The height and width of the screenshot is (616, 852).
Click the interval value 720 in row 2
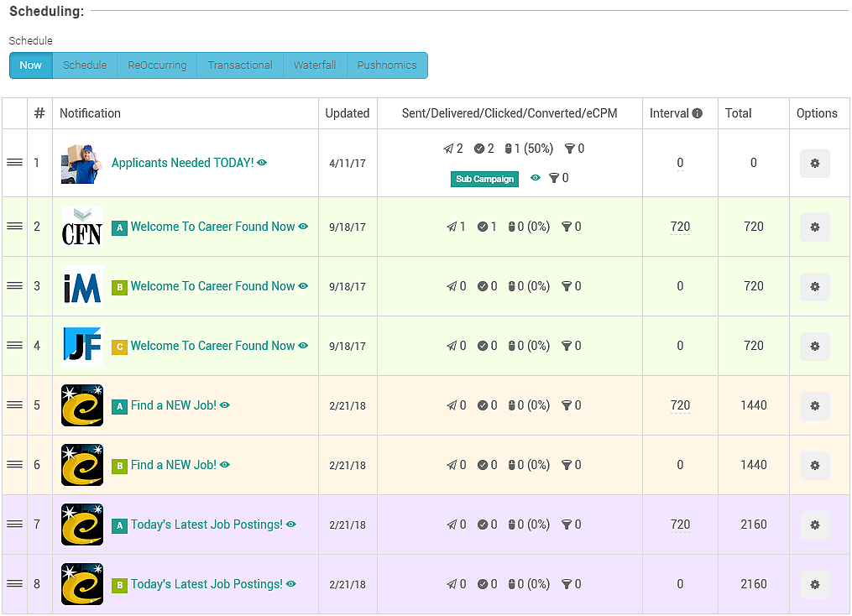click(680, 227)
